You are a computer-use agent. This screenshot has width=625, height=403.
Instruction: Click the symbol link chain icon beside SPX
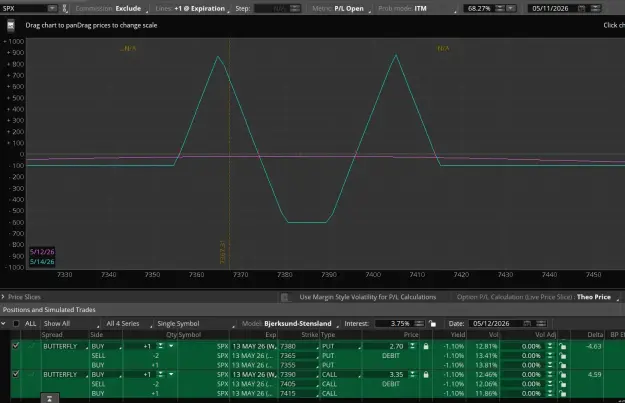tap(65, 8)
